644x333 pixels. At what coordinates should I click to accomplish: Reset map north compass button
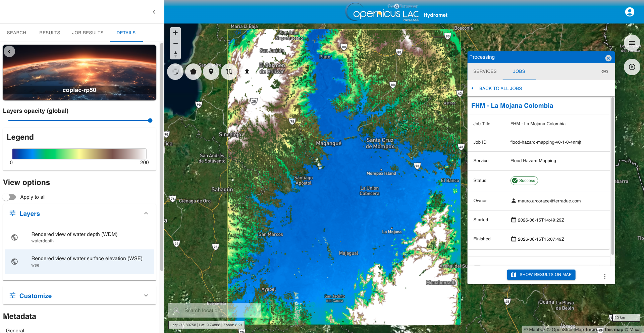175,54
